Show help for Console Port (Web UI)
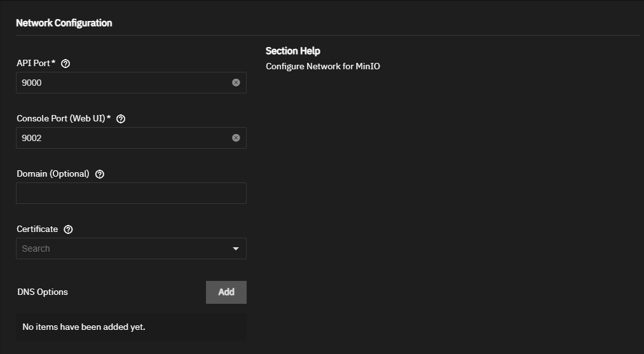This screenshot has height=354, width=644. pos(121,119)
